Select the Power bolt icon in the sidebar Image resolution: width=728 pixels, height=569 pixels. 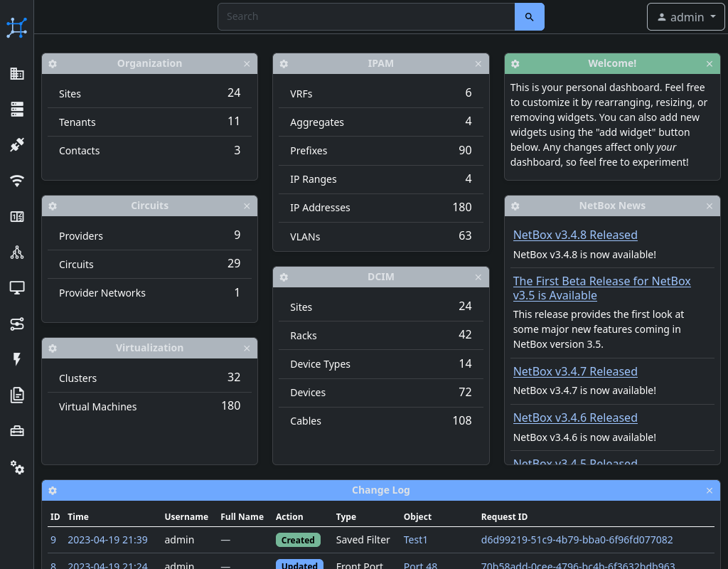[x=17, y=359]
